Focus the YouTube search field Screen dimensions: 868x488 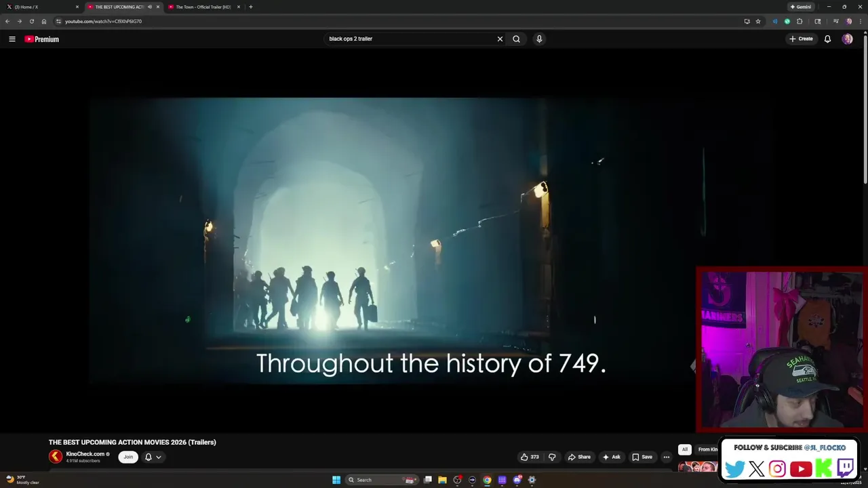pyautogui.click(x=411, y=39)
